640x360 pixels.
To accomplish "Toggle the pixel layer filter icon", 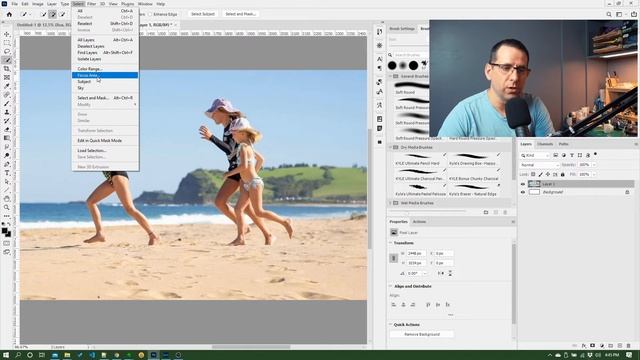I will click(x=556, y=155).
